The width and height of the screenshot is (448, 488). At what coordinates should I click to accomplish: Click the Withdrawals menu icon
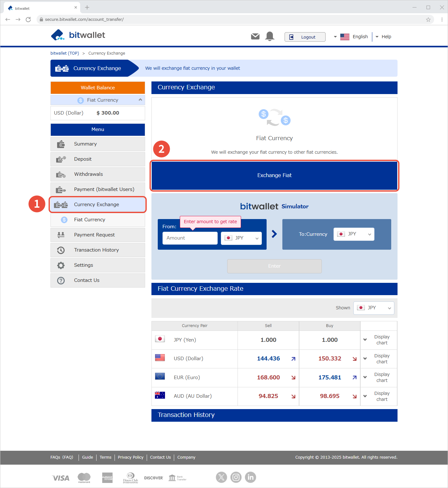pos(61,175)
